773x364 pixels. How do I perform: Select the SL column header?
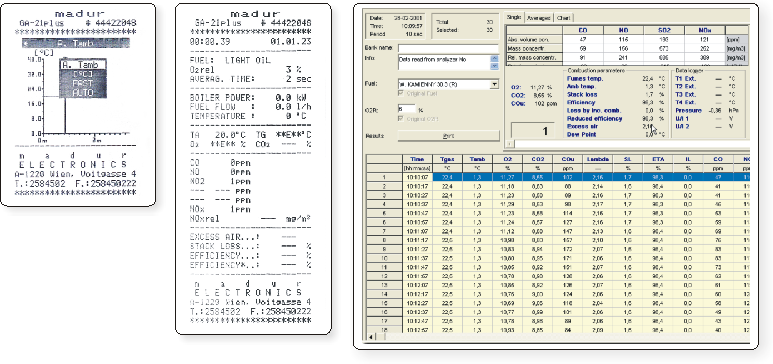pos(627,159)
